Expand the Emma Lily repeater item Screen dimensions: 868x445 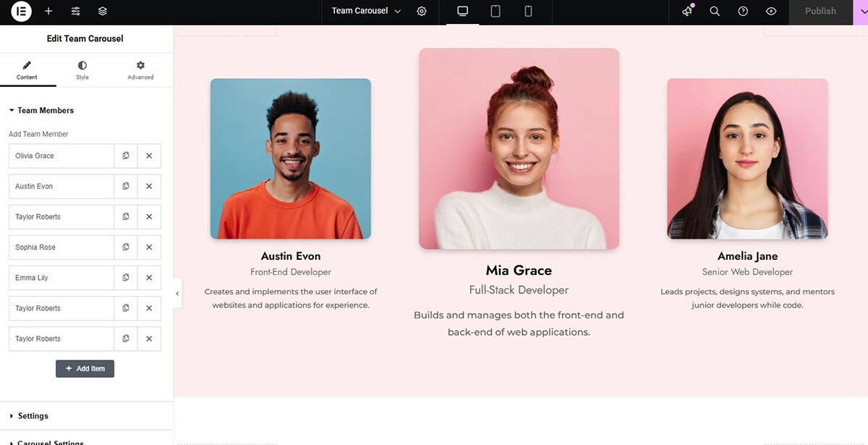pyautogui.click(x=61, y=277)
